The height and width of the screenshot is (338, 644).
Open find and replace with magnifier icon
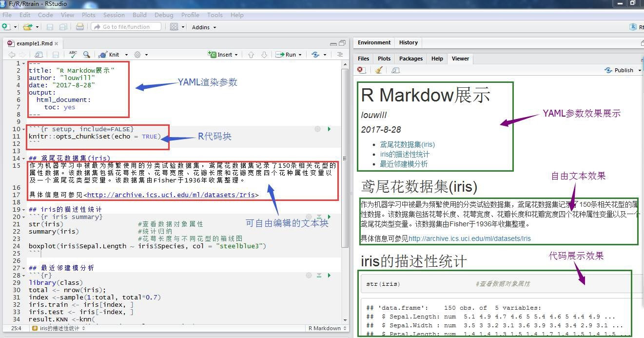point(86,55)
